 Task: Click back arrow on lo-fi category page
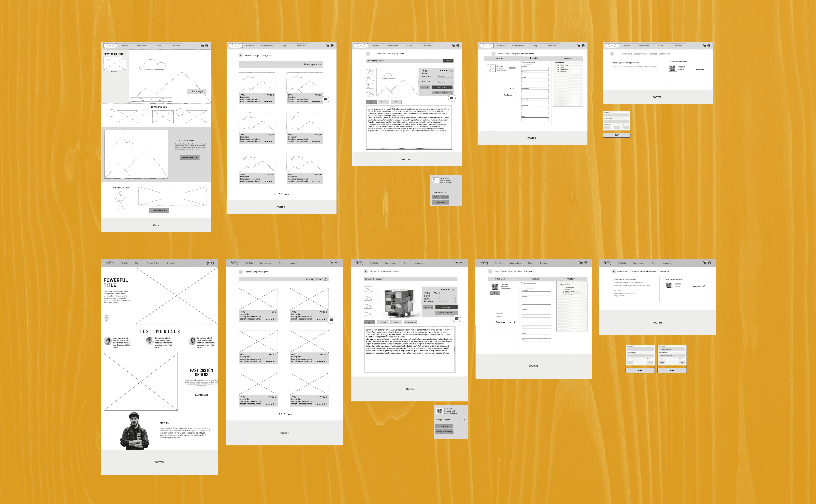click(240, 55)
